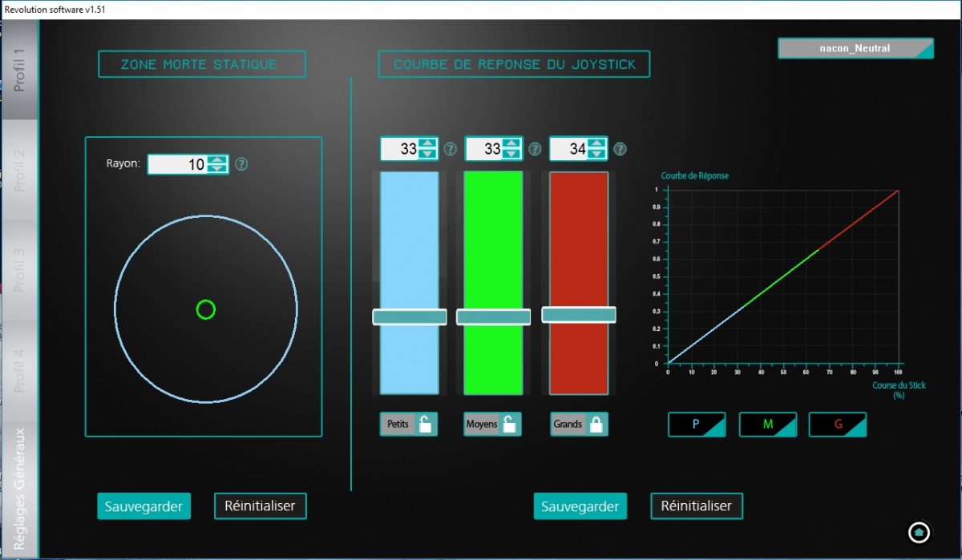The height and width of the screenshot is (560, 962).
Task: Click help icon beside the blue slider value
Action: click(451, 149)
